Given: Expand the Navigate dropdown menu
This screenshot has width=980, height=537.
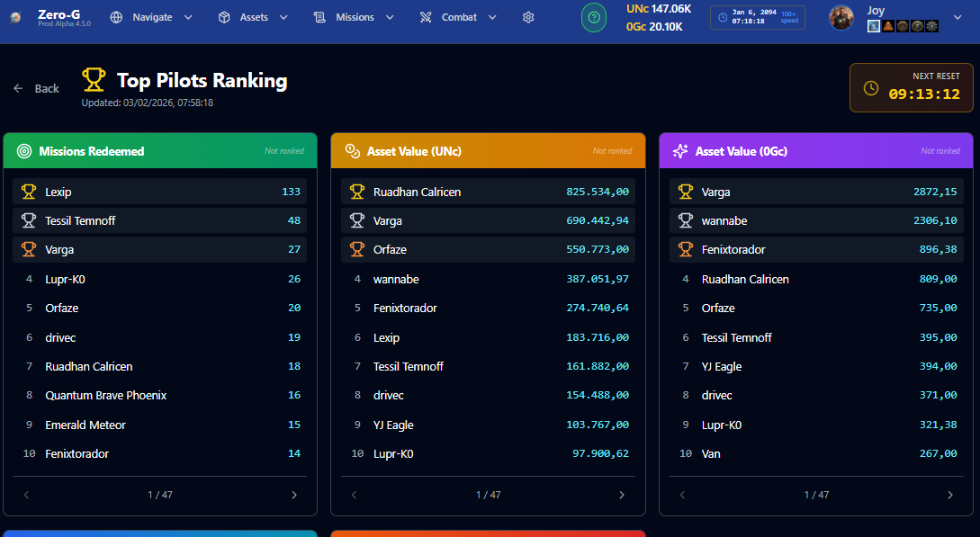Looking at the screenshot, I should [151, 17].
